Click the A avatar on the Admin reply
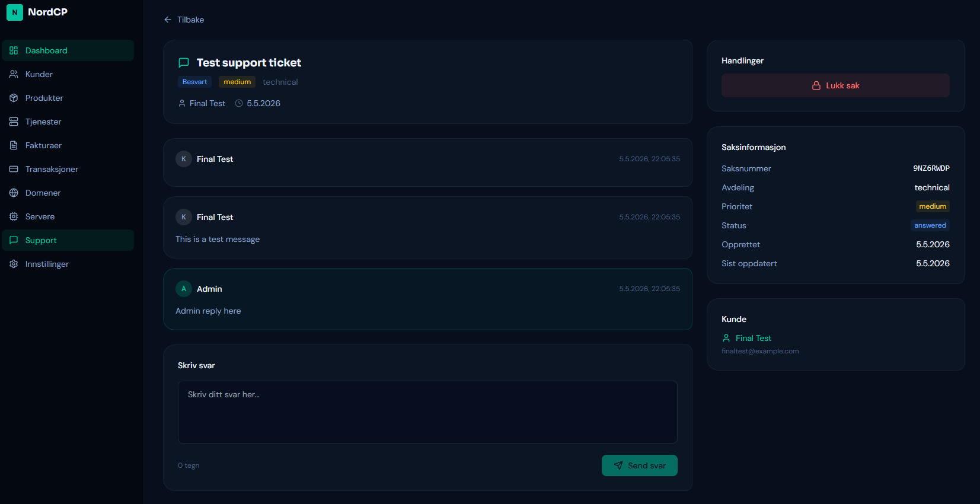This screenshot has height=504, width=980. pyautogui.click(x=184, y=289)
